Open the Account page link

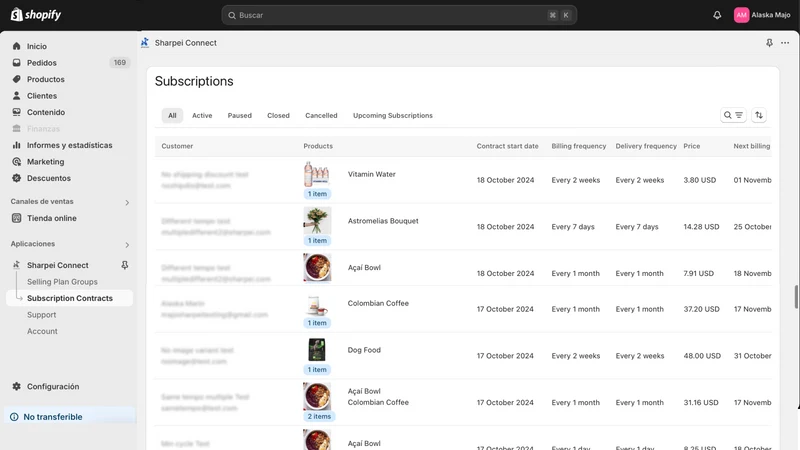42,331
